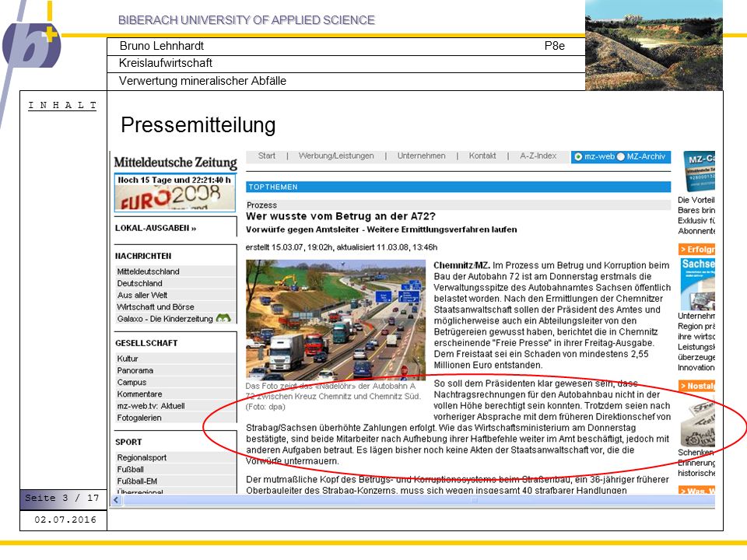Select the MZ-Archiv radio button
The height and width of the screenshot is (560, 747).
point(621,156)
